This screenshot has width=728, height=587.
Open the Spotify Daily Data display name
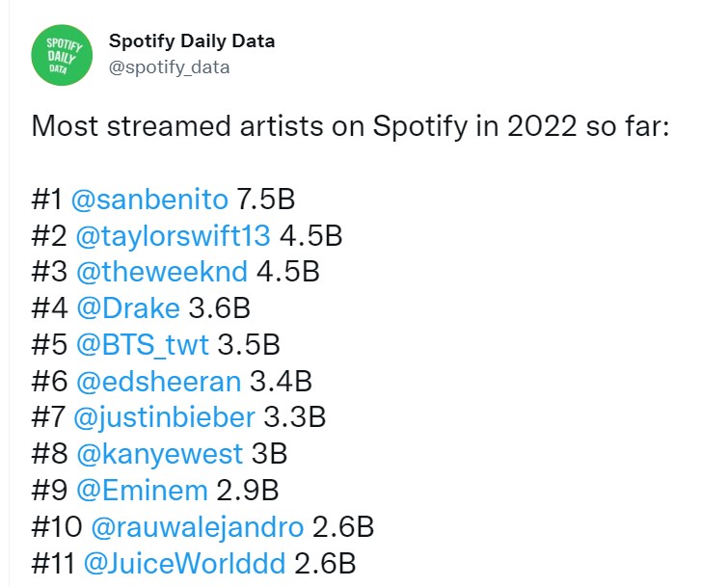[192, 41]
